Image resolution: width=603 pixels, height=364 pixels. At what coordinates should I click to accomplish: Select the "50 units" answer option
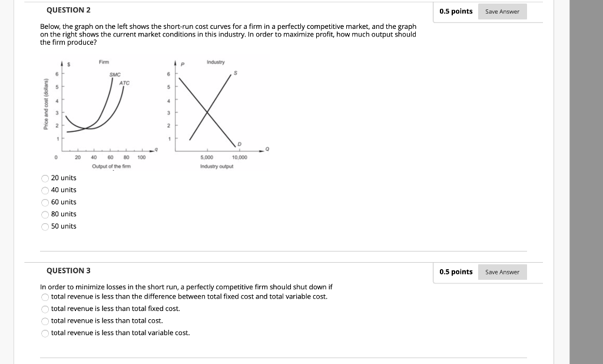coord(45,226)
